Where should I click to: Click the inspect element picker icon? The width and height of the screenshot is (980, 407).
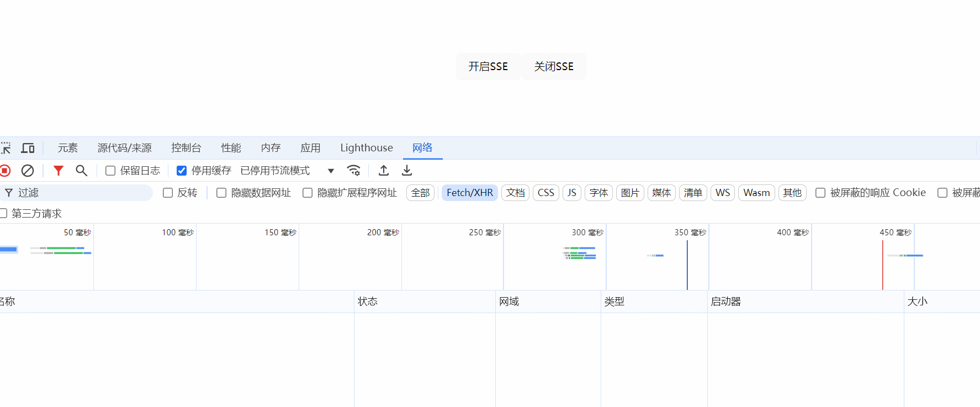click(x=6, y=148)
